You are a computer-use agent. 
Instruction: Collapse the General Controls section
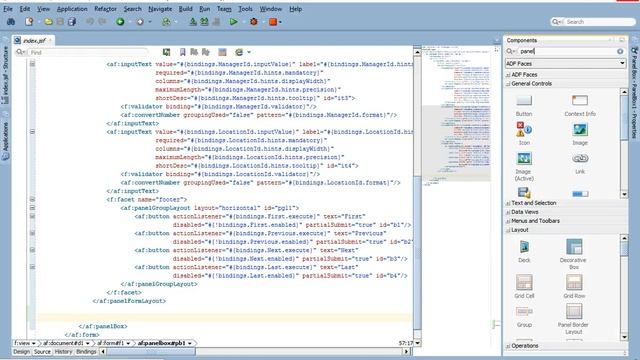[x=508, y=84]
